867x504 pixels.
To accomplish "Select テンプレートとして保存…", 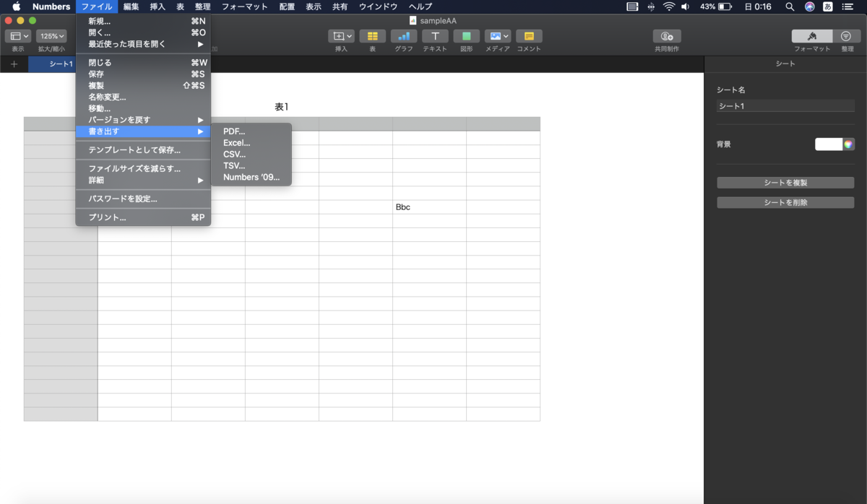I will point(143,150).
